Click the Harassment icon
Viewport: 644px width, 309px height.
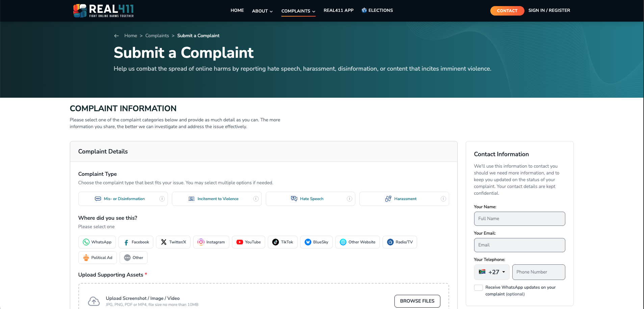pos(388,199)
